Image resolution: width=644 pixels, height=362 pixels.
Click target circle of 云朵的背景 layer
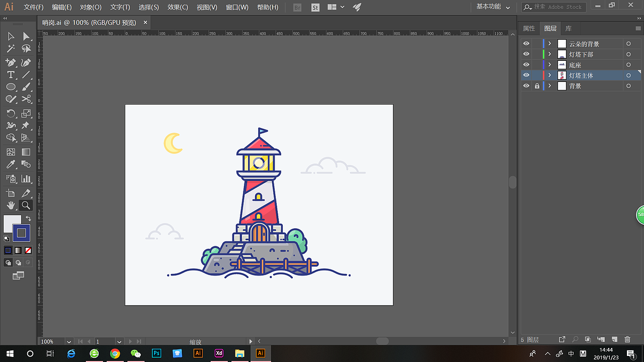coord(628,44)
